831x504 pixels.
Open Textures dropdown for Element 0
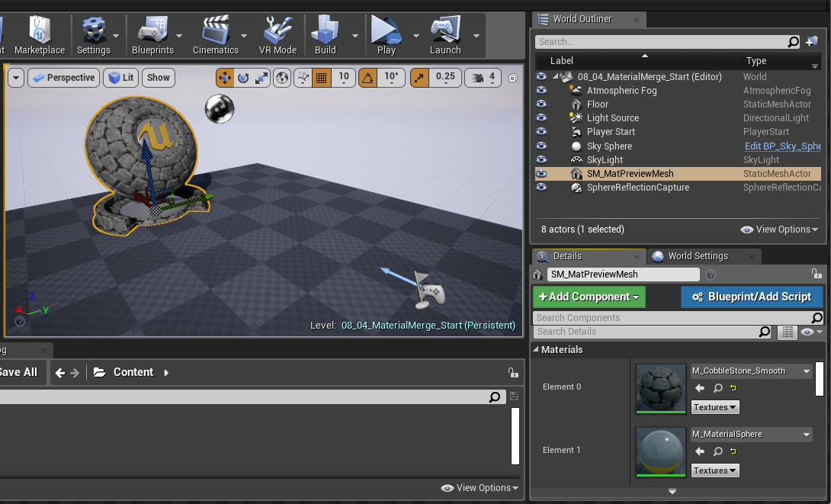point(715,407)
